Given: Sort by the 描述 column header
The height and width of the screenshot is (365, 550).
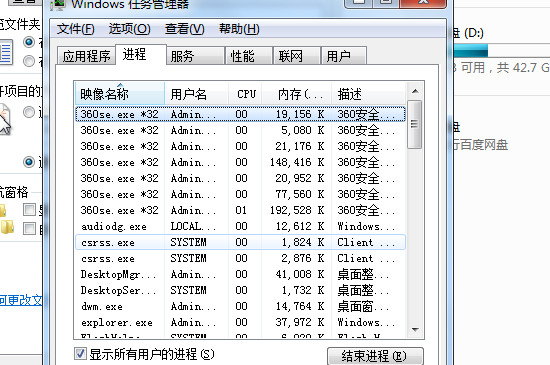Looking at the screenshot, I should [368, 94].
